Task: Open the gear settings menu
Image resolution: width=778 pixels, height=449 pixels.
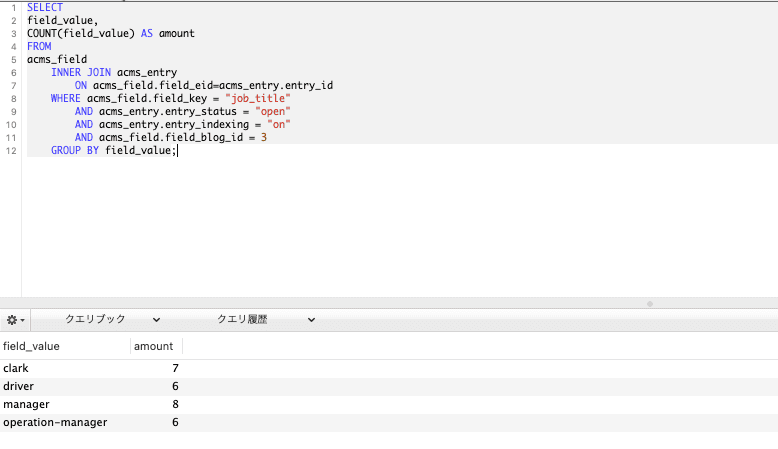Action: (x=15, y=320)
